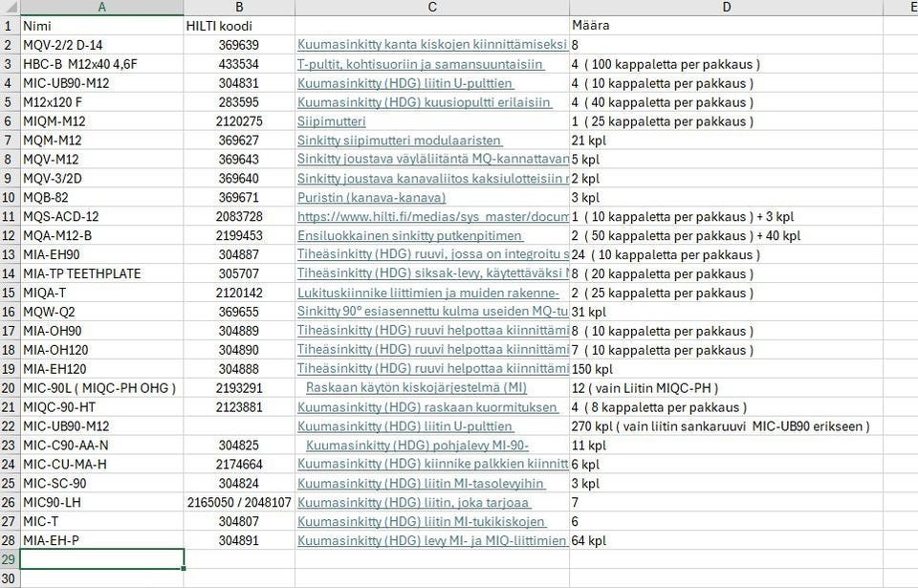Open the 'Raskaan käytön kiskojärjestelmä (MI)' link
This screenshot has width=918, height=588.
(x=416, y=388)
